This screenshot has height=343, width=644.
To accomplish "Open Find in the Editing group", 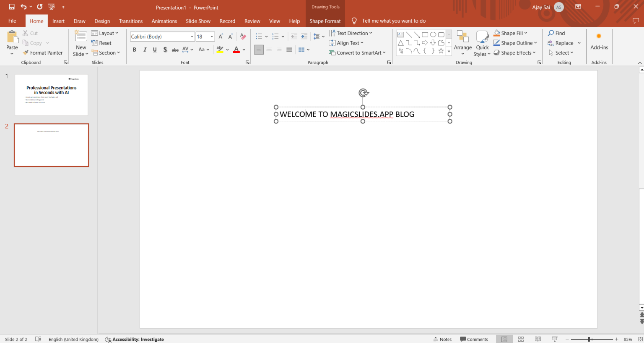I will click(x=556, y=33).
